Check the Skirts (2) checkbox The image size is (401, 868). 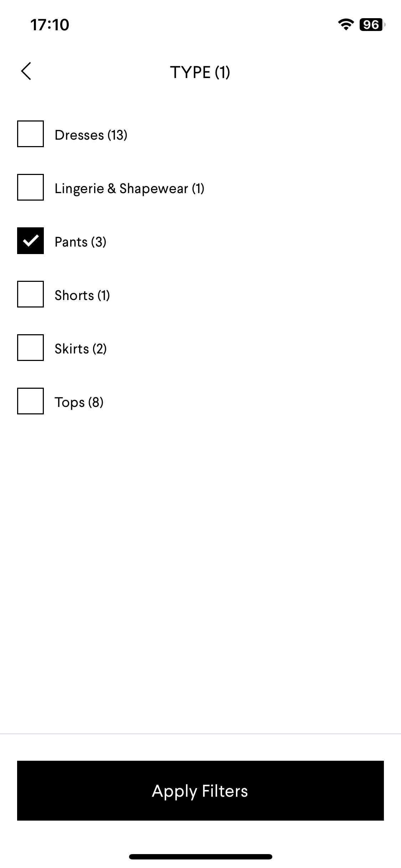point(30,348)
